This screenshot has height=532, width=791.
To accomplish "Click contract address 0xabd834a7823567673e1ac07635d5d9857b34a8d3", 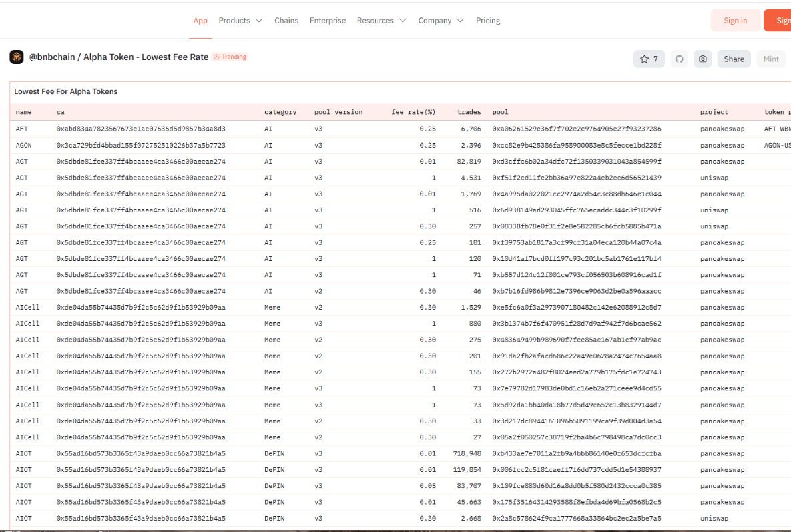I will coord(141,129).
